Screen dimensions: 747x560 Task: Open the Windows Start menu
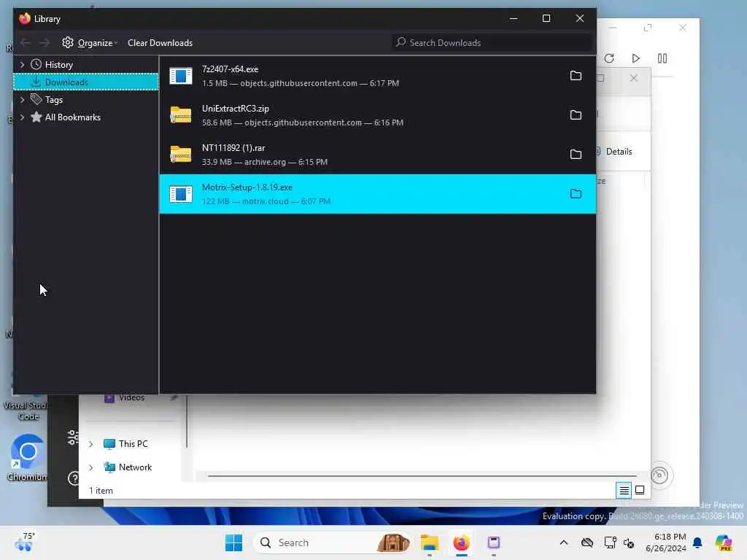234,542
